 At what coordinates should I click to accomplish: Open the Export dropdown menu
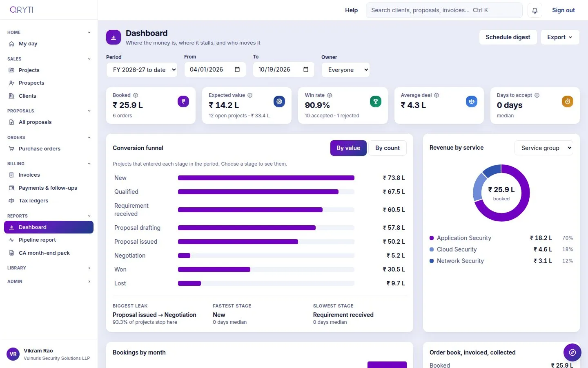pyautogui.click(x=560, y=37)
